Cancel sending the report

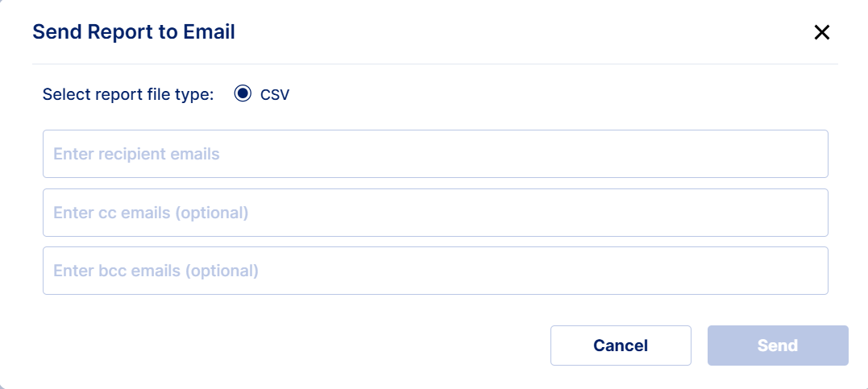[621, 346]
